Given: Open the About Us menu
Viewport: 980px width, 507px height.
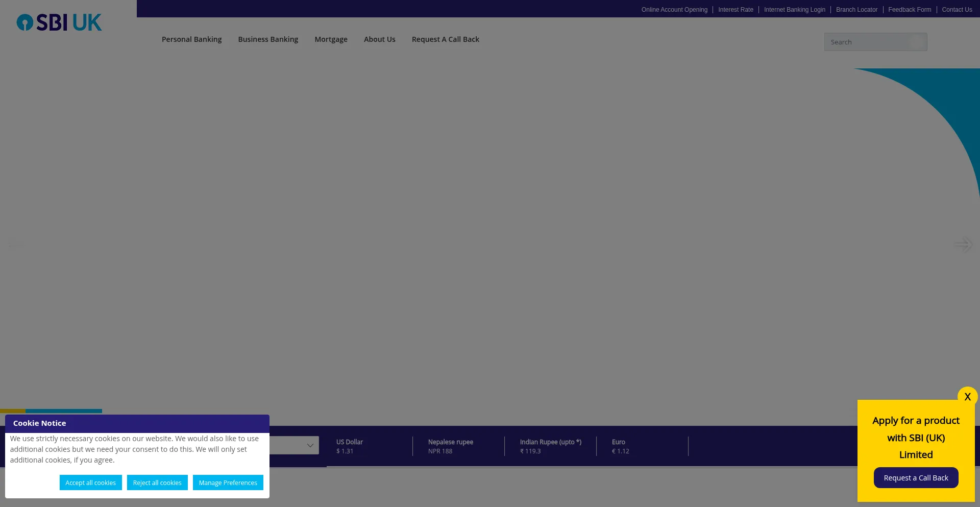Looking at the screenshot, I should click(379, 39).
